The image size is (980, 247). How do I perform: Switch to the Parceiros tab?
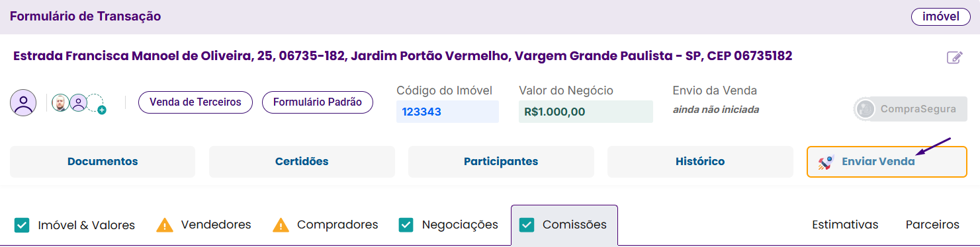tap(932, 225)
